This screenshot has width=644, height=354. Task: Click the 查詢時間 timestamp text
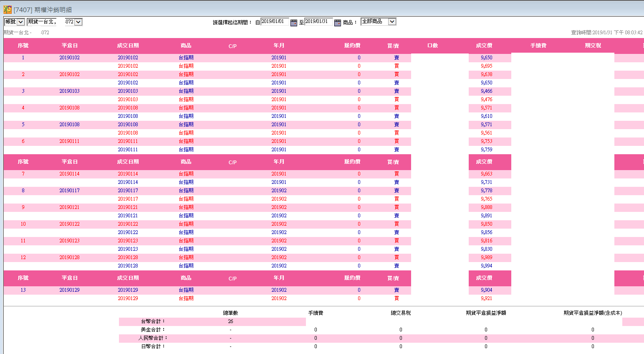pos(607,33)
